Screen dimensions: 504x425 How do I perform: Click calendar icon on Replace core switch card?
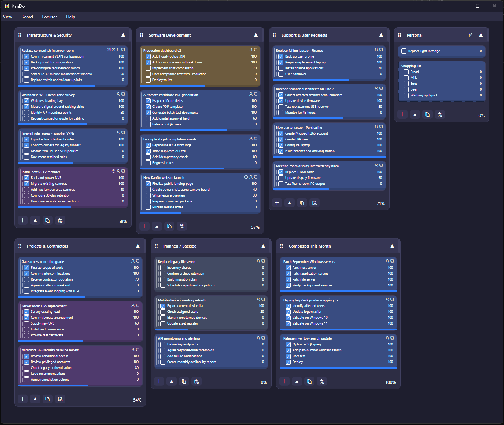[108, 50]
